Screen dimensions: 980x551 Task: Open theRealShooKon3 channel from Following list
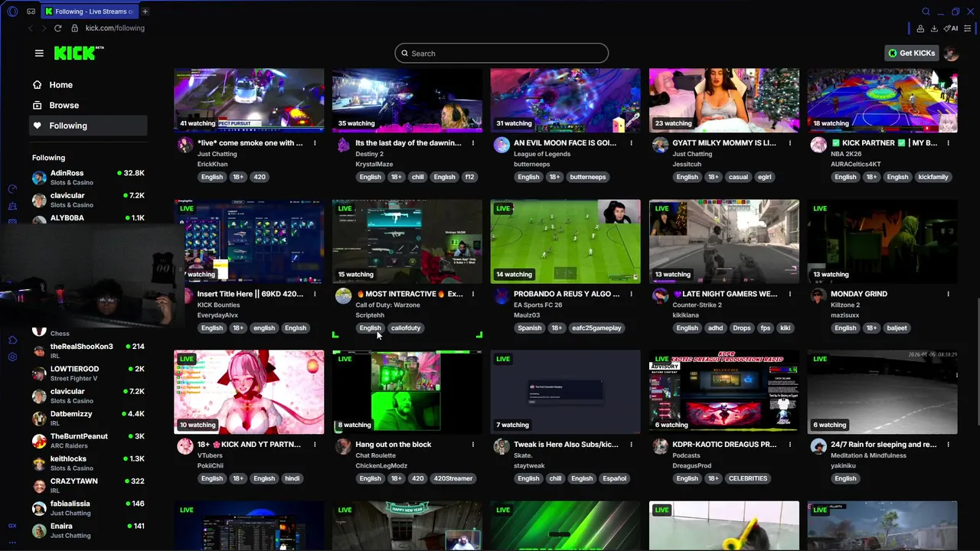pos(88,350)
